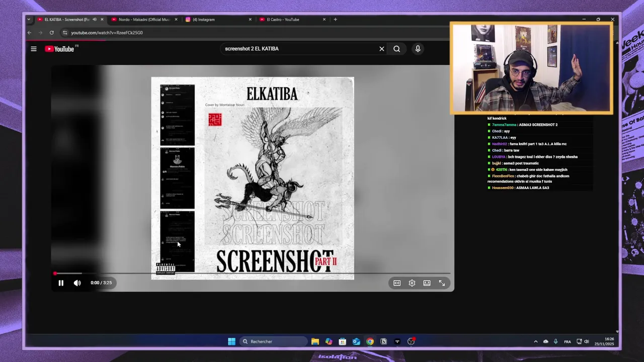Change the FRA keyboard language
This screenshot has width=644, height=362.
(x=568, y=341)
